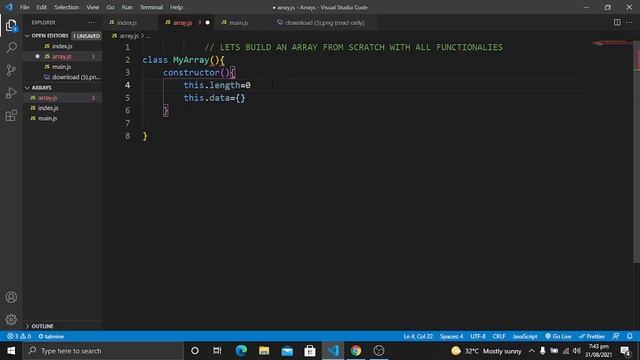Open the editor More Actions ellipsis
The image size is (640, 360).
pos(629,22)
